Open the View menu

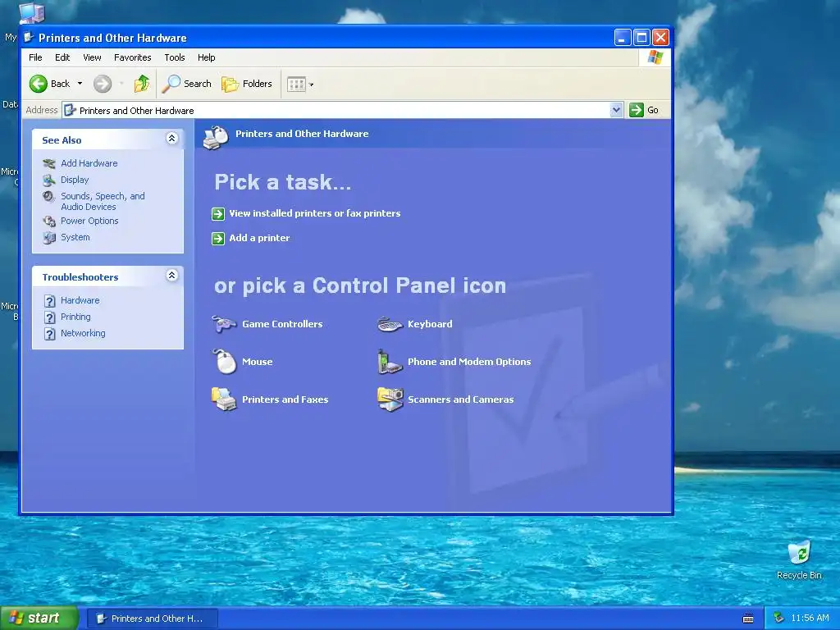click(x=92, y=57)
